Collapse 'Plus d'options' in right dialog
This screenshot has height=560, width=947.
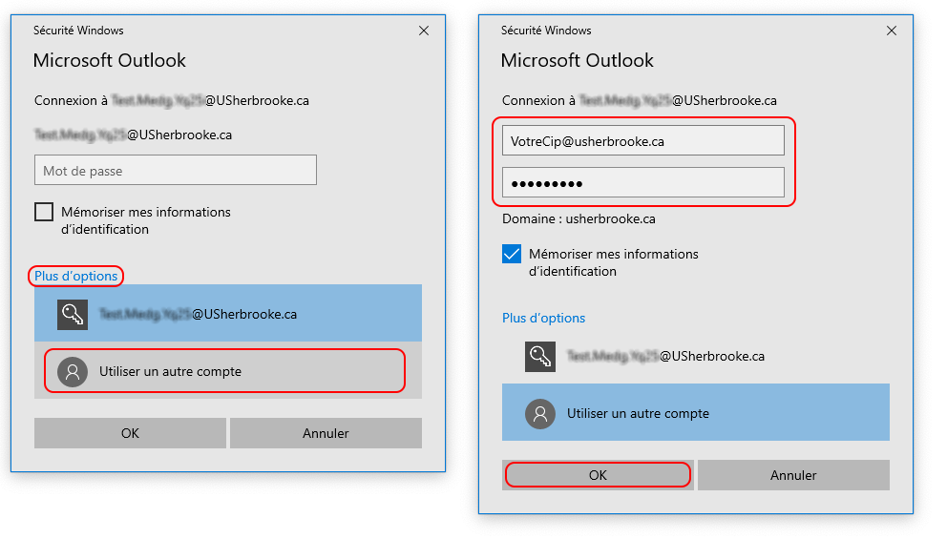click(544, 318)
